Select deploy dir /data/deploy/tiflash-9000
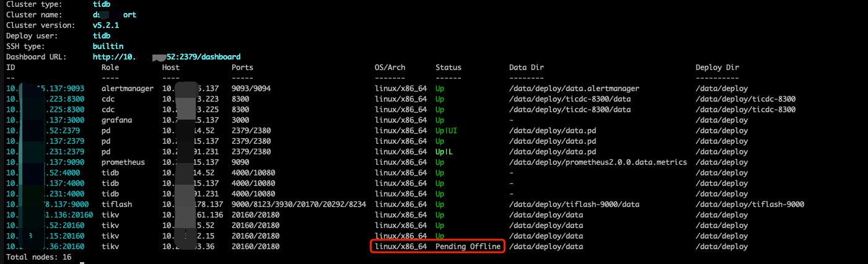 tap(750, 204)
